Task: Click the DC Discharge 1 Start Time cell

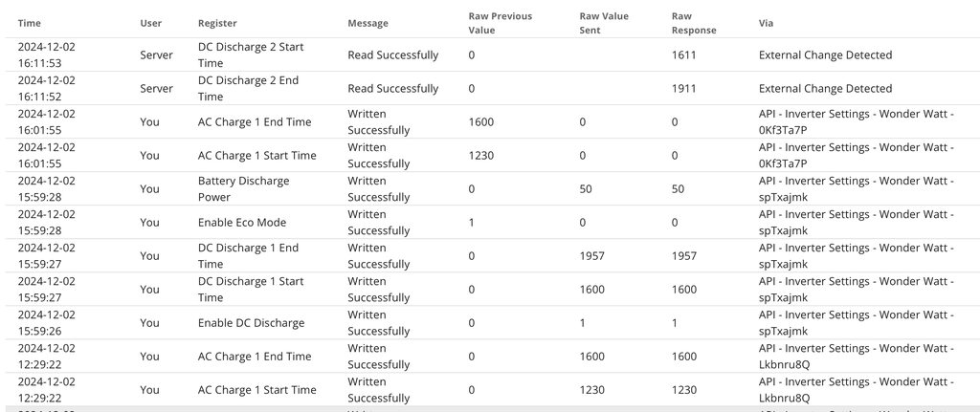Action: [251, 289]
